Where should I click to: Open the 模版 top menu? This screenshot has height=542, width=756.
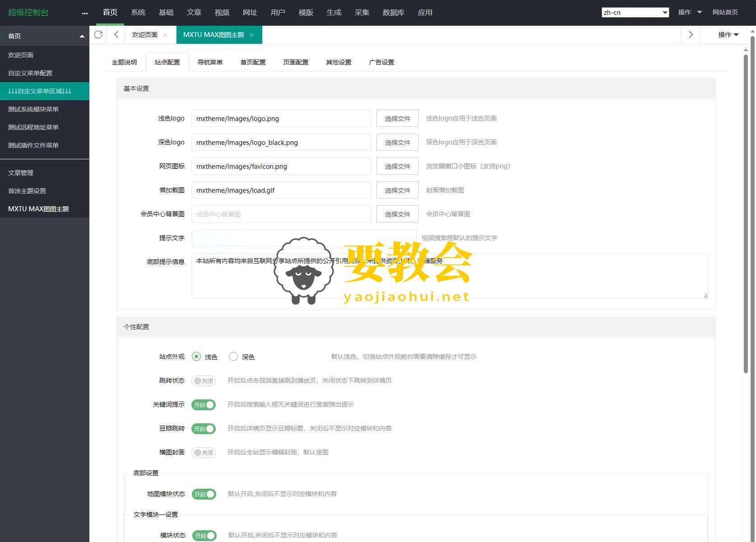(306, 13)
